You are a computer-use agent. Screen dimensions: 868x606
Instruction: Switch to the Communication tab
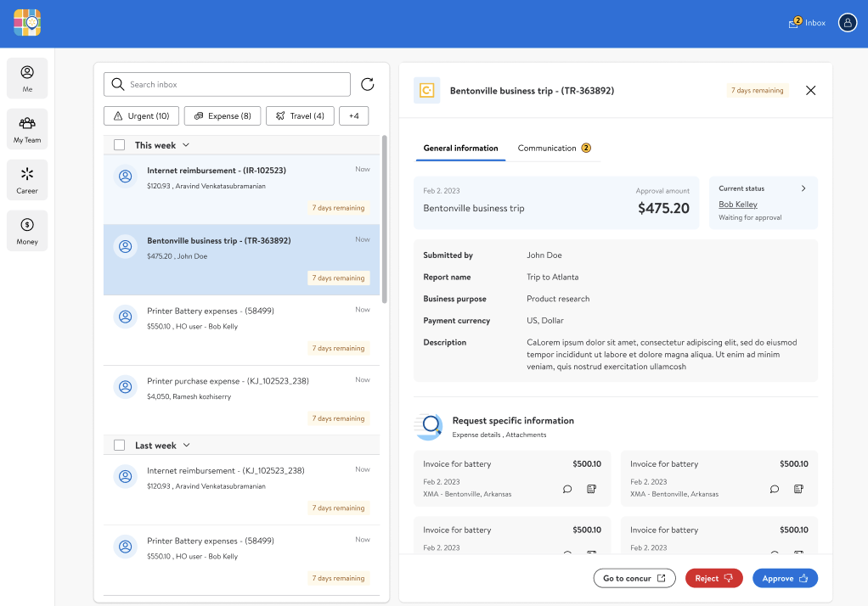pyautogui.click(x=547, y=147)
